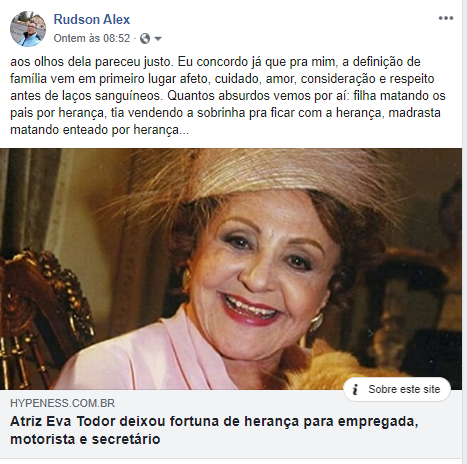Click the info icon beside Sobre este site

tap(355, 389)
